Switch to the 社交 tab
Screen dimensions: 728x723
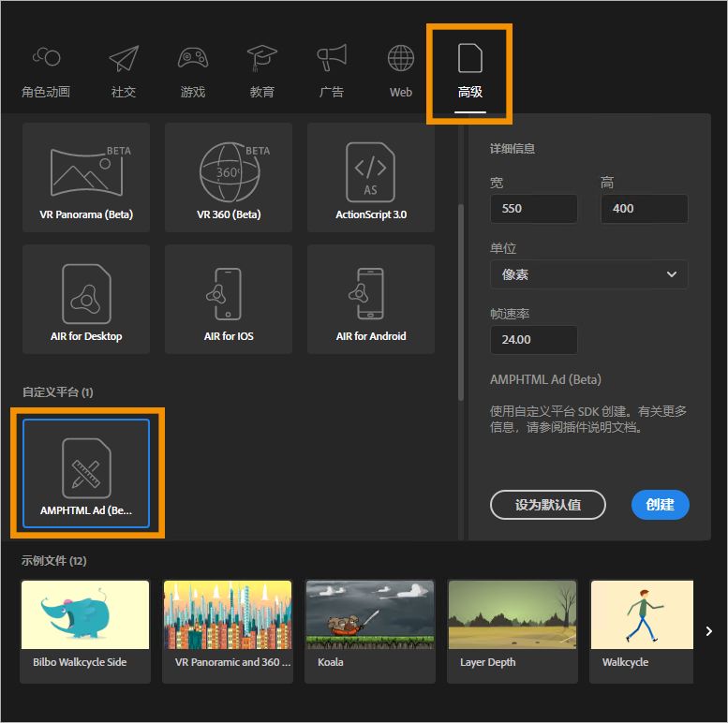tap(124, 72)
